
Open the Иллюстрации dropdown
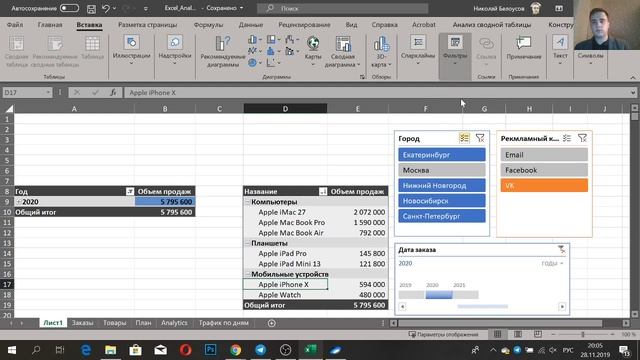click(x=131, y=50)
